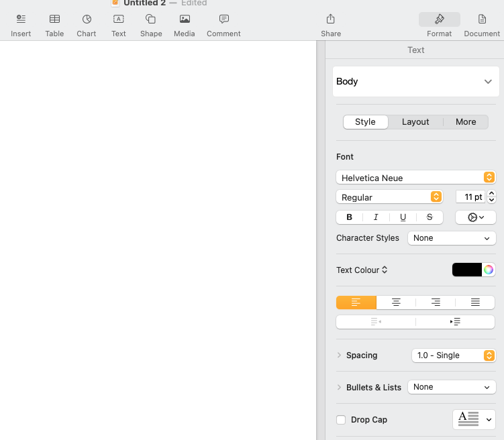Switch to the Layout tab
Image resolution: width=504 pixels, height=440 pixels.
click(415, 122)
